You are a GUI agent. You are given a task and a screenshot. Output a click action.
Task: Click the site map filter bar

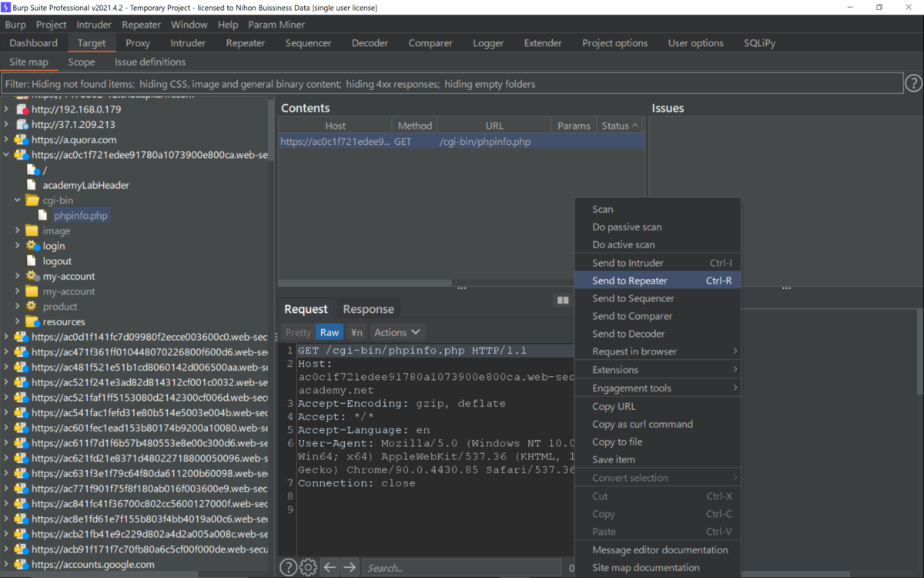pyautogui.click(x=452, y=83)
